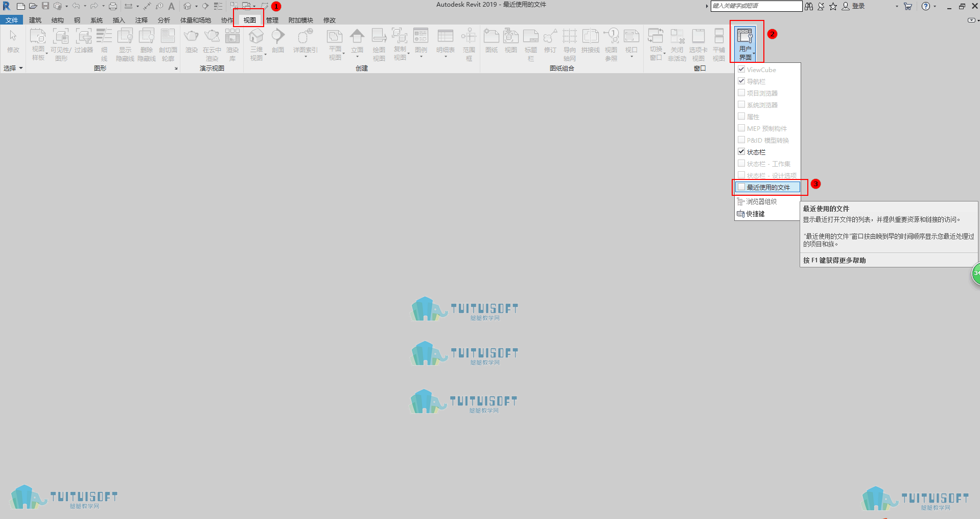Click the Thin Lines icon in quick access toolbar
Screen dimensions: 980x519
coord(218,6)
